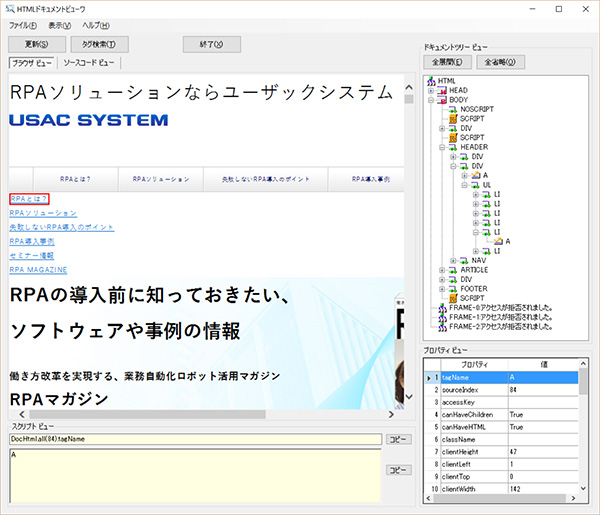Click the script result text area
Screen dimensions: 600x515
tap(195, 476)
